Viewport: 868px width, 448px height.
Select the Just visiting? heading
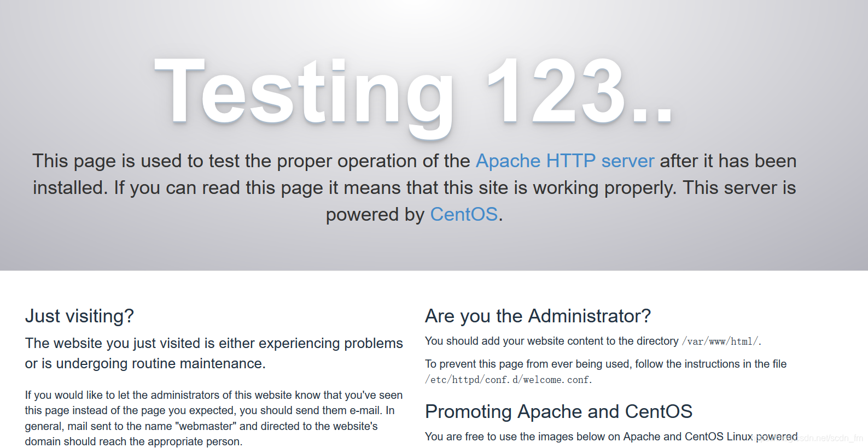tap(79, 316)
